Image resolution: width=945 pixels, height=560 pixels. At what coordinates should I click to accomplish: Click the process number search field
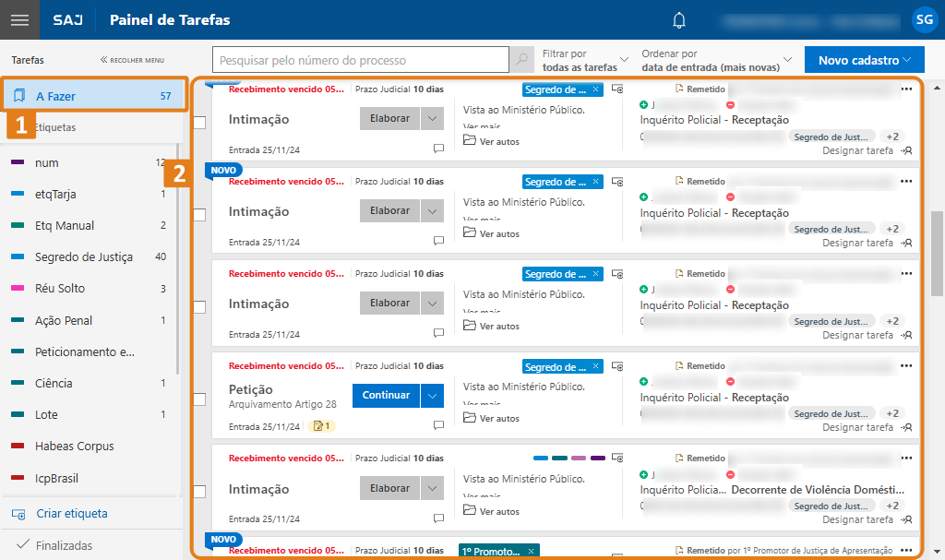pyautogui.click(x=360, y=59)
